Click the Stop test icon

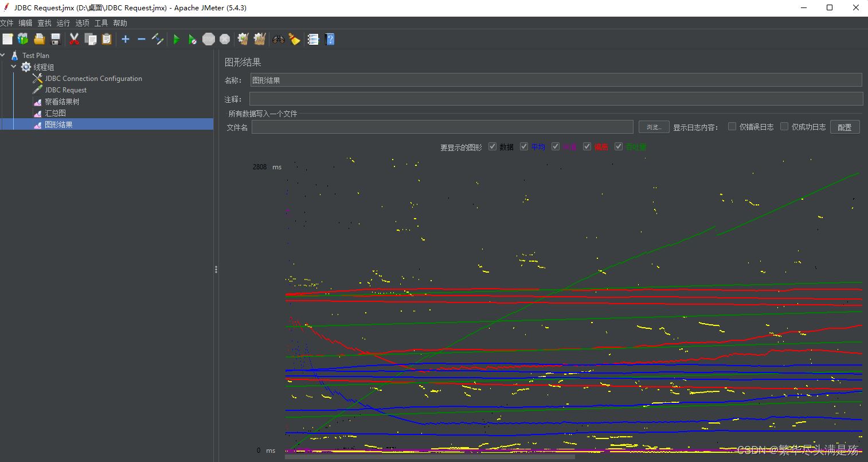(208, 39)
